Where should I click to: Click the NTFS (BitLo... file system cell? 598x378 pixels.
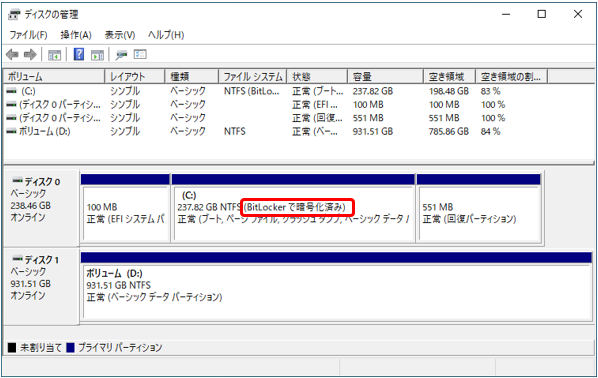pyautogui.click(x=252, y=91)
